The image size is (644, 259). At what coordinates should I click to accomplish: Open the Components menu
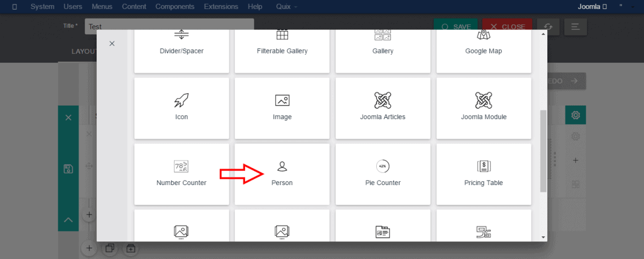point(175,7)
